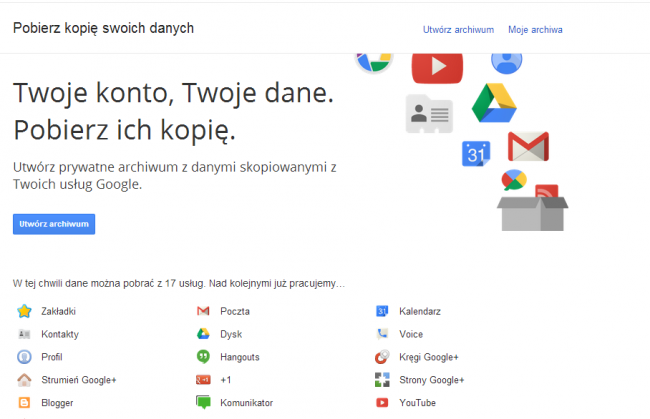The height and width of the screenshot is (419, 650).
Task: Click the green Hangouts quote icon
Action: (203, 357)
